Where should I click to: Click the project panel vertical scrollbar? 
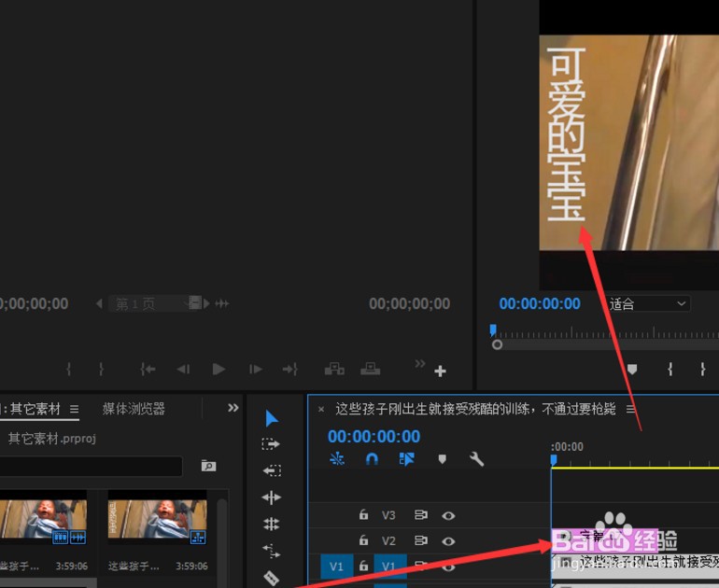(222, 539)
